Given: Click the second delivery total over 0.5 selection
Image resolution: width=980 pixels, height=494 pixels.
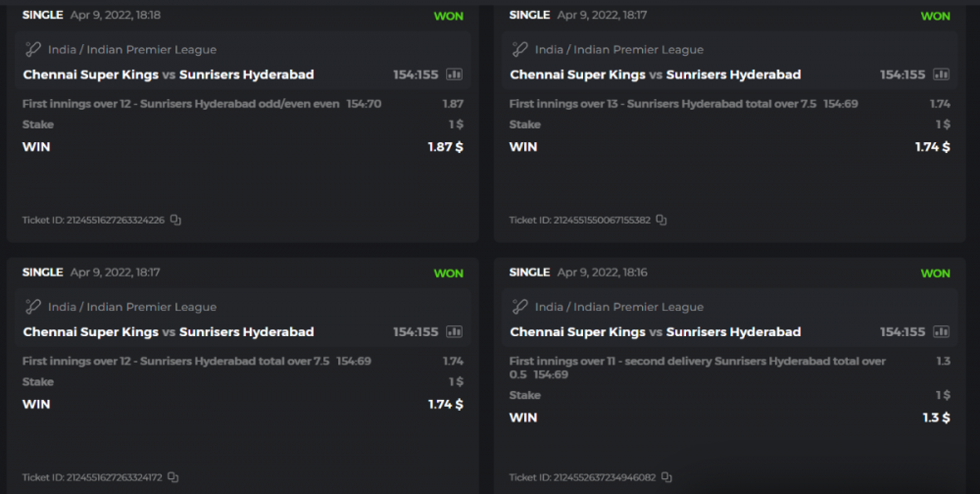Looking at the screenshot, I should pos(697,368).
